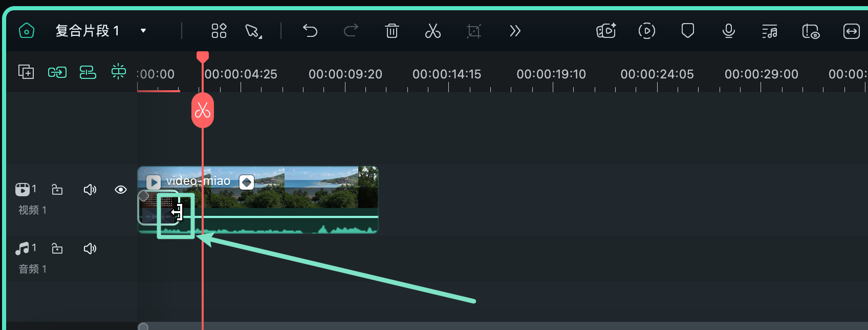
Task: Click the scissors split icon in the toolbar
Action: (x=433, y=31)
